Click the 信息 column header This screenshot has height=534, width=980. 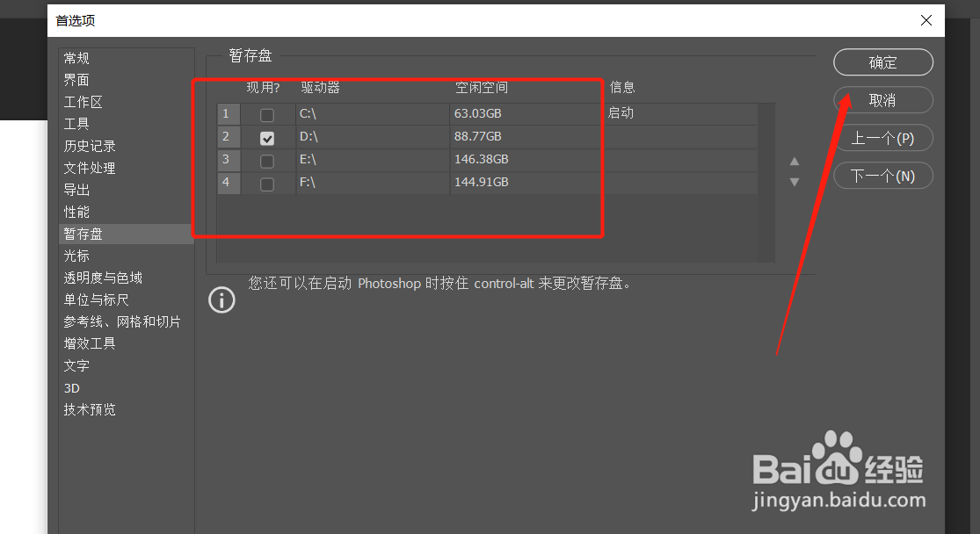(622, 88)
